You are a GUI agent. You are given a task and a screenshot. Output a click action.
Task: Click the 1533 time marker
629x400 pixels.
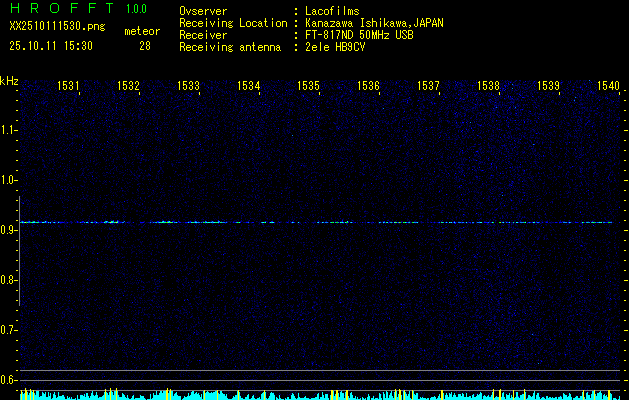point(189,87)
